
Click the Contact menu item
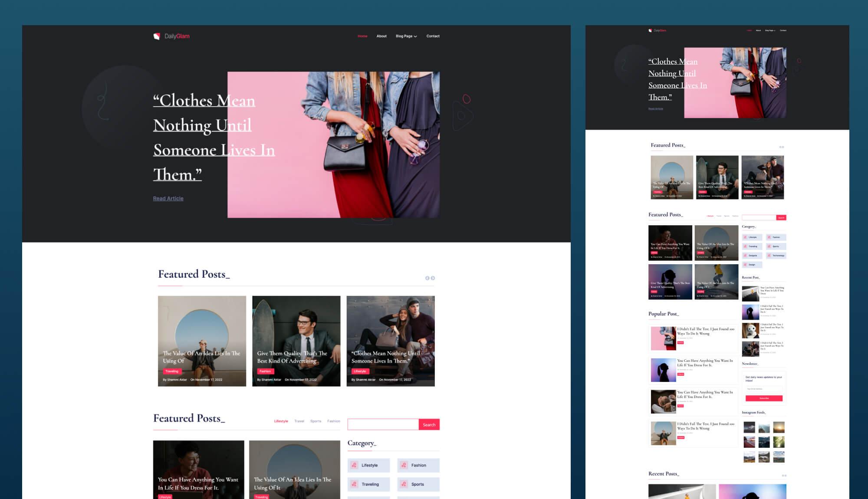[434, 36]
